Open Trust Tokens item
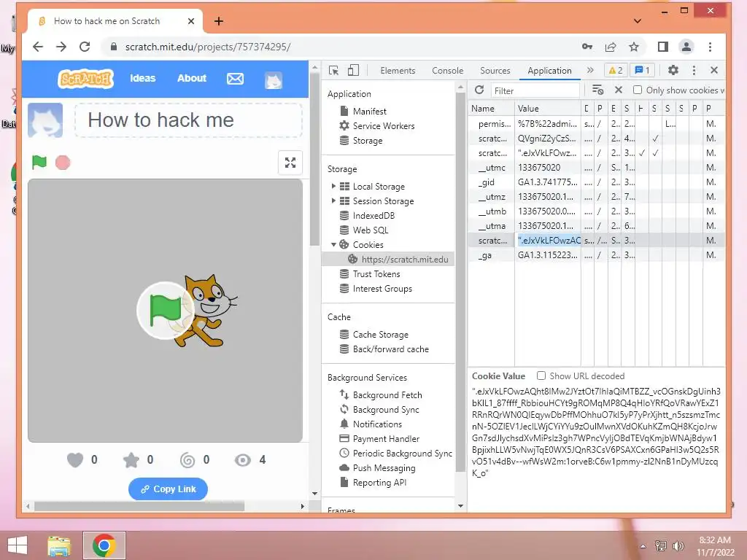Image resolution: width=747 pixels, height=560 pixels. (376, 274)
